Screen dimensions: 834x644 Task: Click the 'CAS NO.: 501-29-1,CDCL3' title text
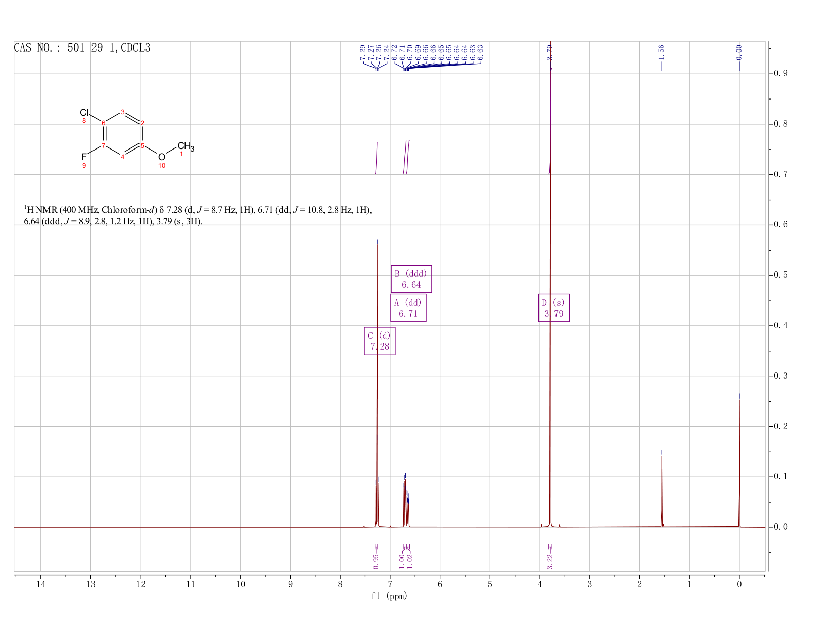[82, 48]
